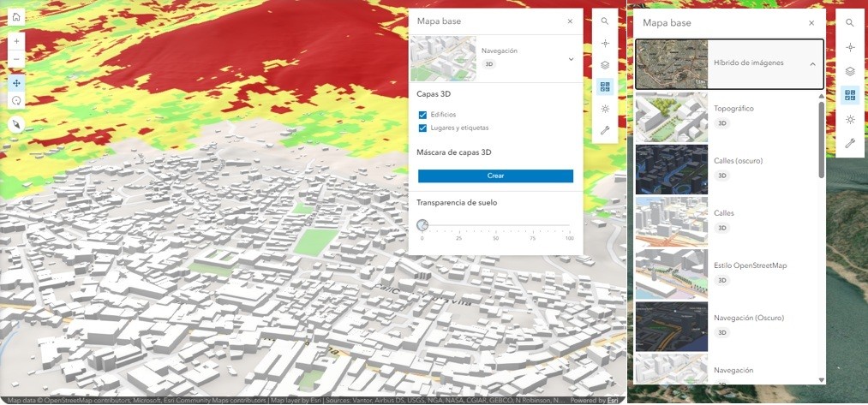Open the Basemap gallery icon in left map toolbar
868x405 pixels.
(605, 86)
